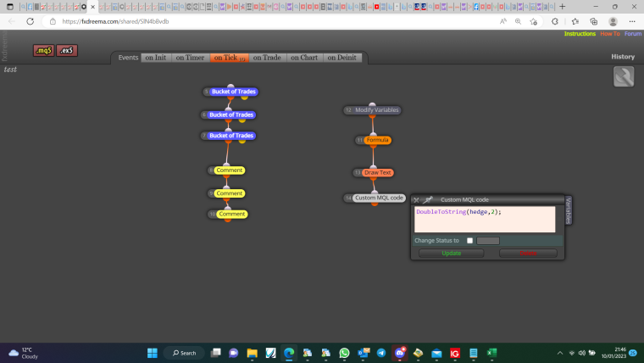
Task: Add page to favorites
Action: (534, 21)
